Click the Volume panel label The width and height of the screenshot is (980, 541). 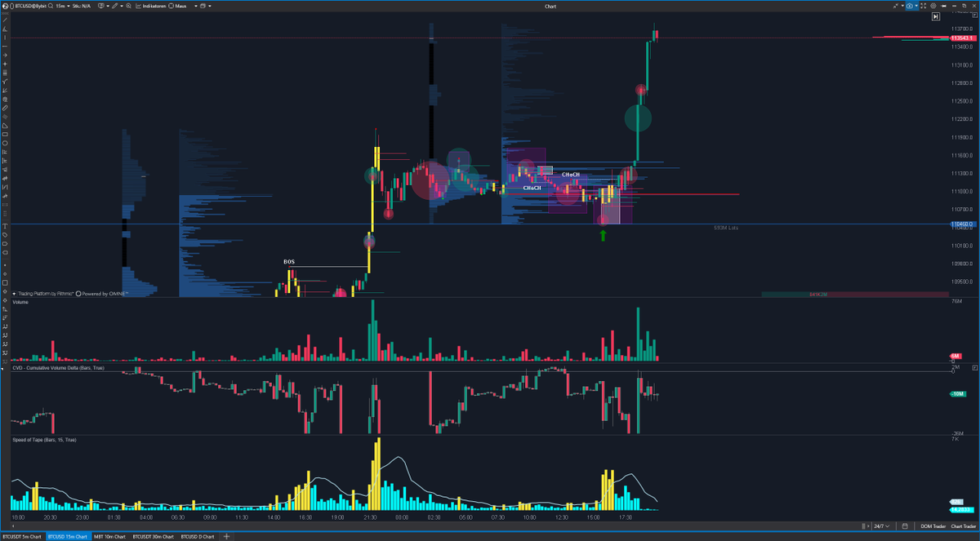click(22, 302)
